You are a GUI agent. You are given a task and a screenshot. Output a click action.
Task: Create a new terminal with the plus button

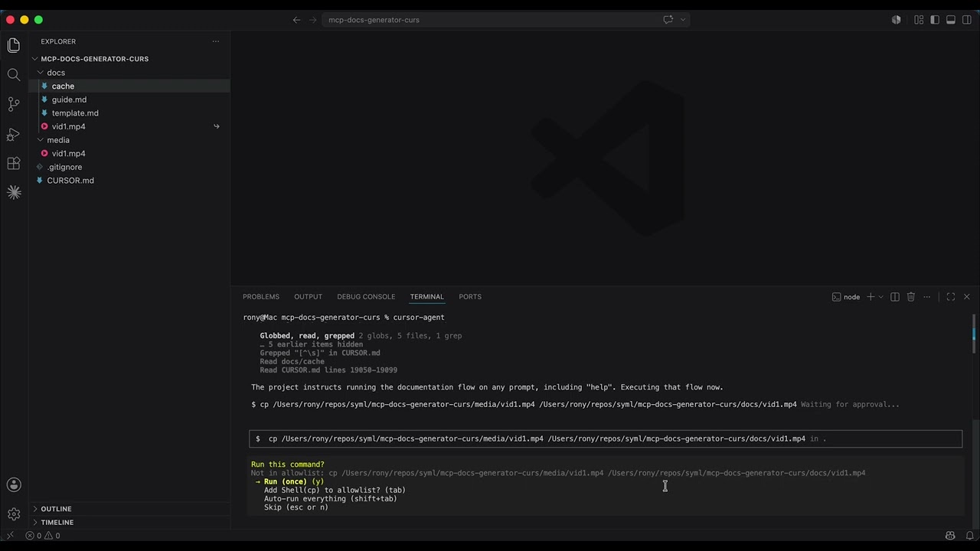pyautogui.click(x=871, y=297)
